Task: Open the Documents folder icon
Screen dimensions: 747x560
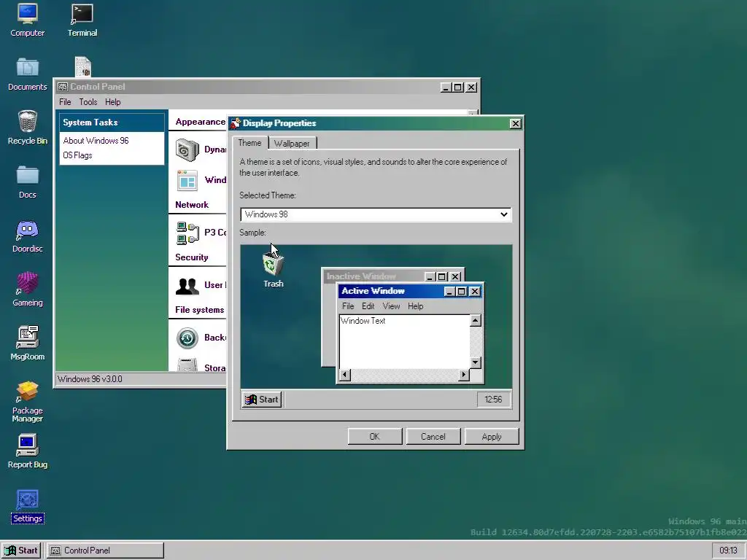Action: (27, 74)
